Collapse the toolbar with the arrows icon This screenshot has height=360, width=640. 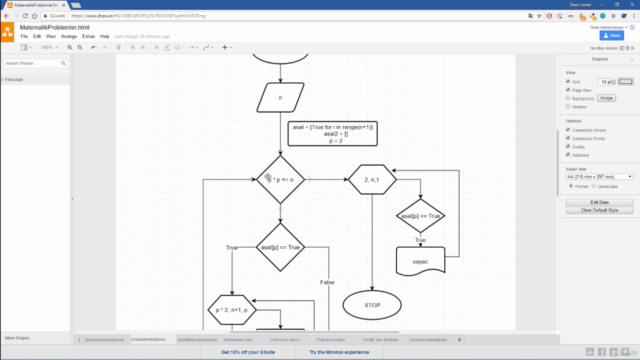633,48
